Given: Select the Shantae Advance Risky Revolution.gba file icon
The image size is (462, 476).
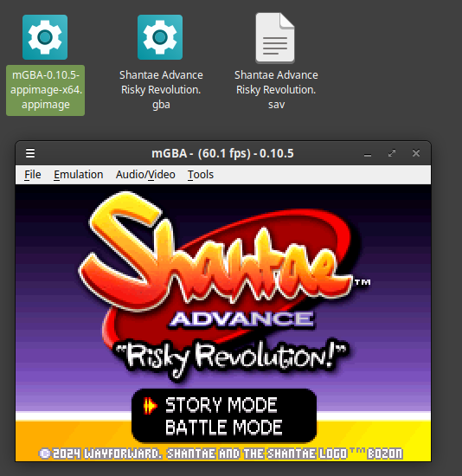Looking at the screenshot, I should tap(160, 37).
